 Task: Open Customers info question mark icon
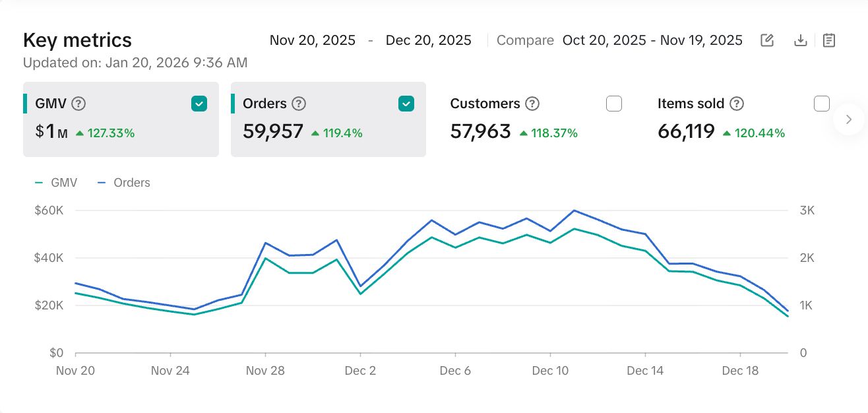[x=532, y=104]
